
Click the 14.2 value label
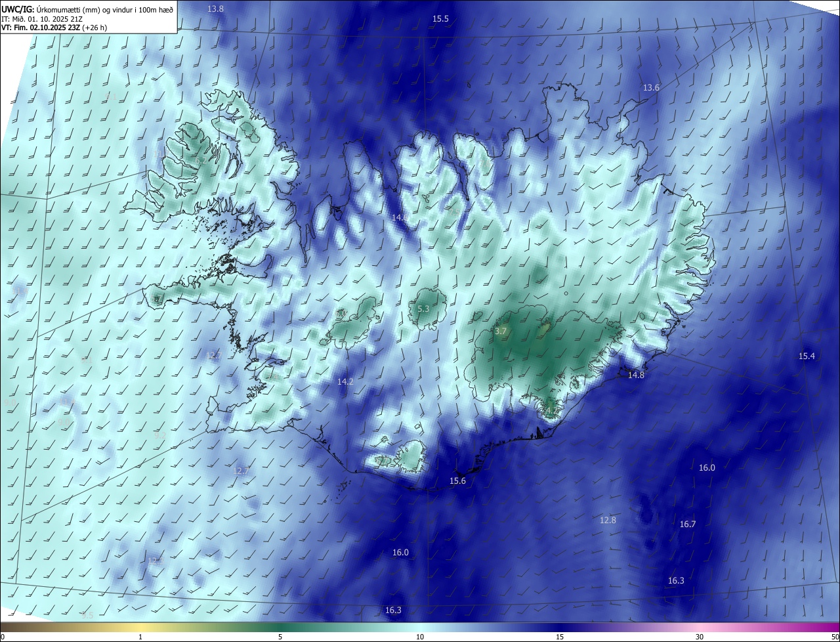click(x=345, y=381)
